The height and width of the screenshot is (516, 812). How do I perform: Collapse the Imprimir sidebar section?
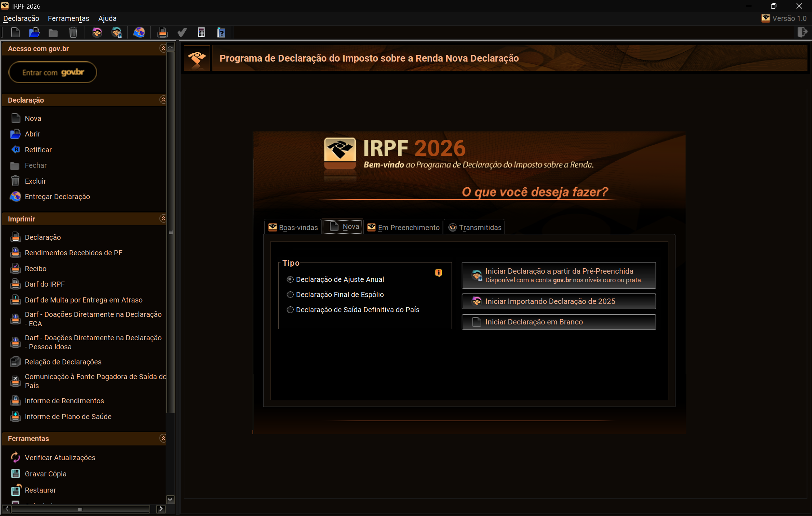coord(163,219)
